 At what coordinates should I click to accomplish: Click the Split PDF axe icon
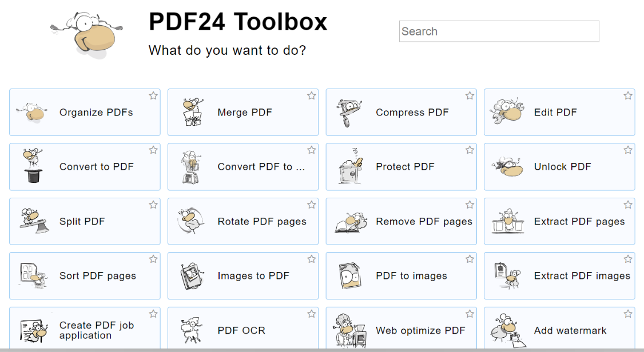pyautogui.click(x=34, y=221)
